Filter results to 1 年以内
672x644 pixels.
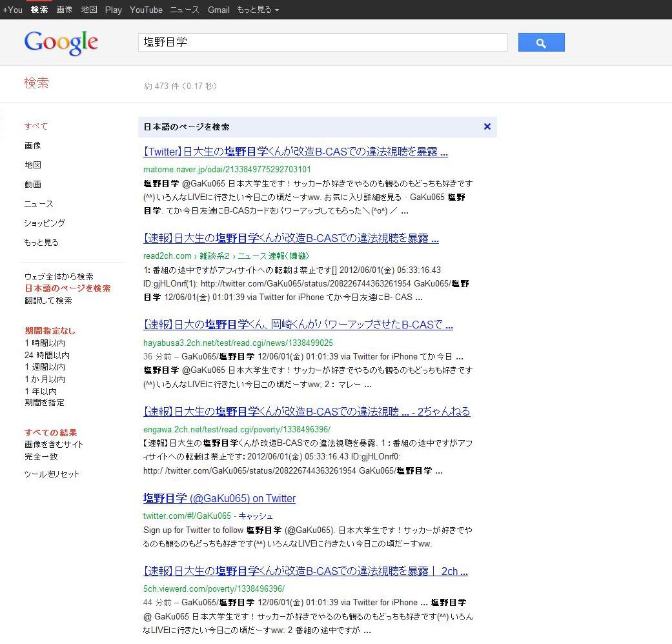(40, 391)
